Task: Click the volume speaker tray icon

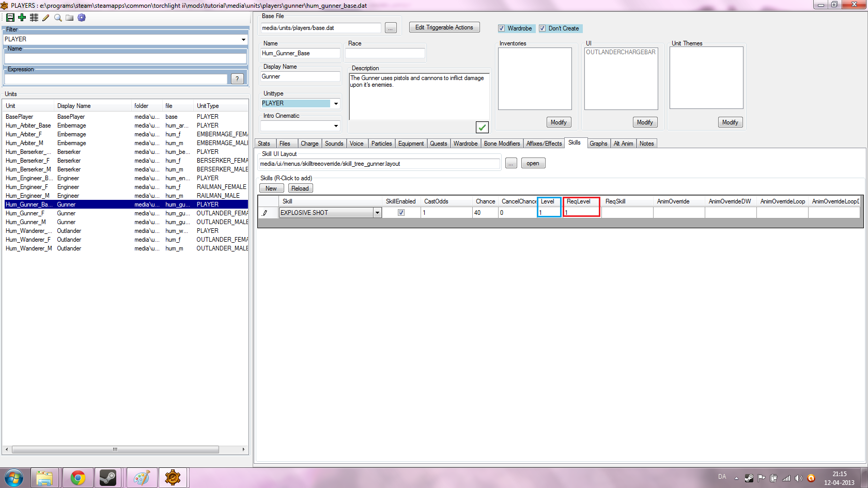Action: [x=799, y=478]
